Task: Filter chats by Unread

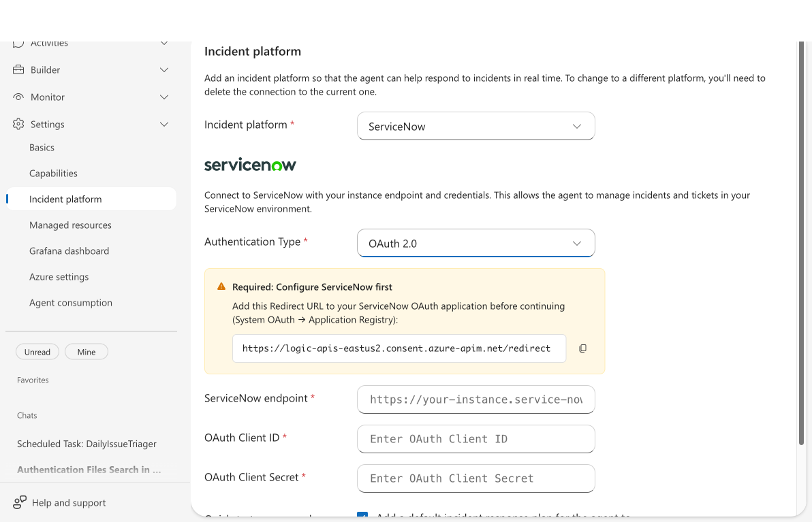Action: tap(37, 352)
